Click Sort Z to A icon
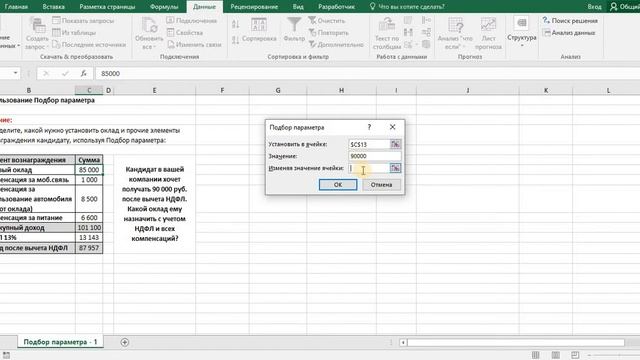 (236, 40)
